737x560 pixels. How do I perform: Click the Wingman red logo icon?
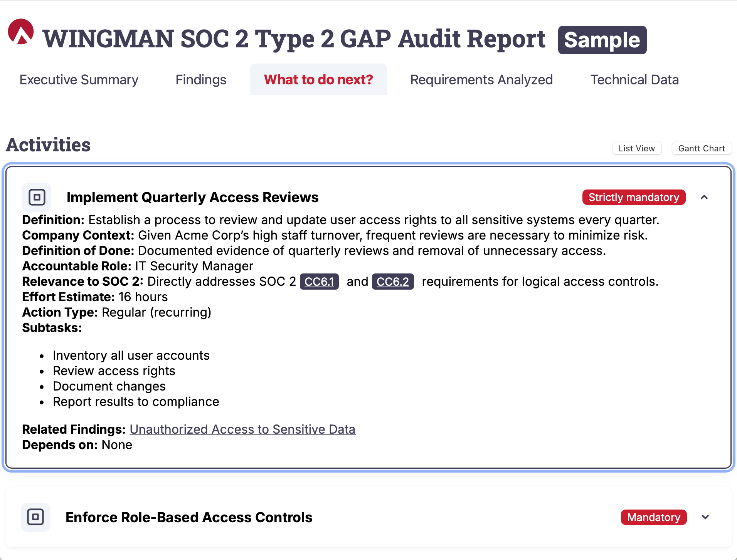(21, 32)
